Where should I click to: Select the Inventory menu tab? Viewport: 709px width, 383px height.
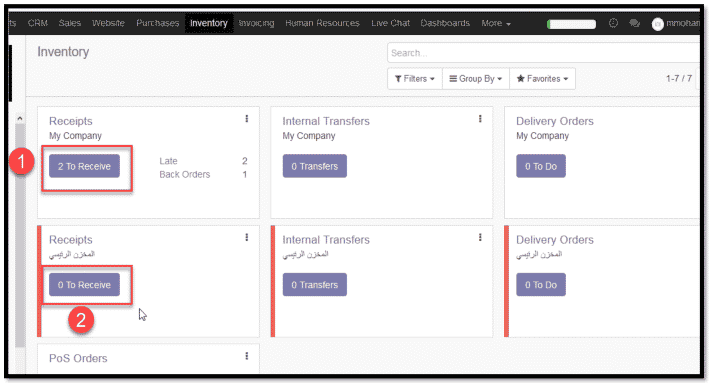click(208, 23)
